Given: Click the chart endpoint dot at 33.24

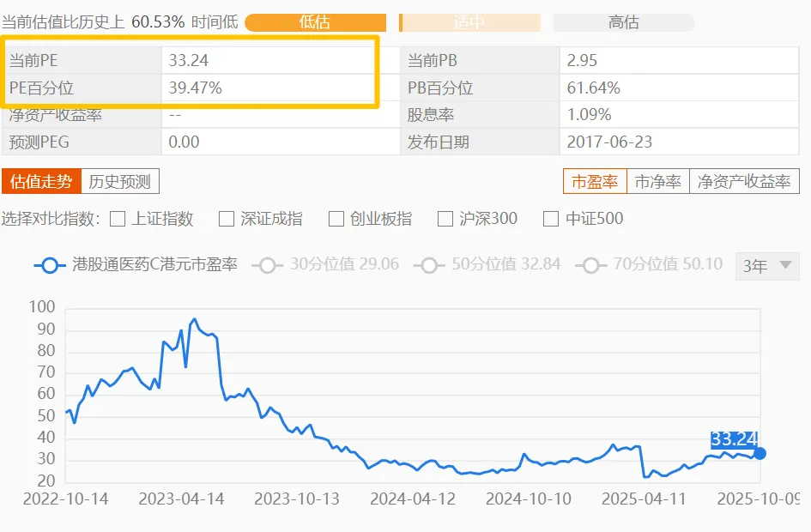Looking at the screenshot, I should (759, 453).
